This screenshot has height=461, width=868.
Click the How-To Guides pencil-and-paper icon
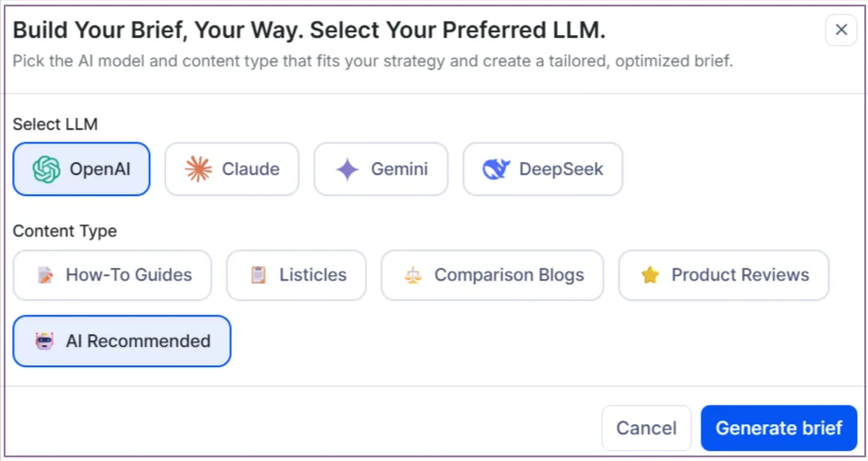(x=45, y=275)
